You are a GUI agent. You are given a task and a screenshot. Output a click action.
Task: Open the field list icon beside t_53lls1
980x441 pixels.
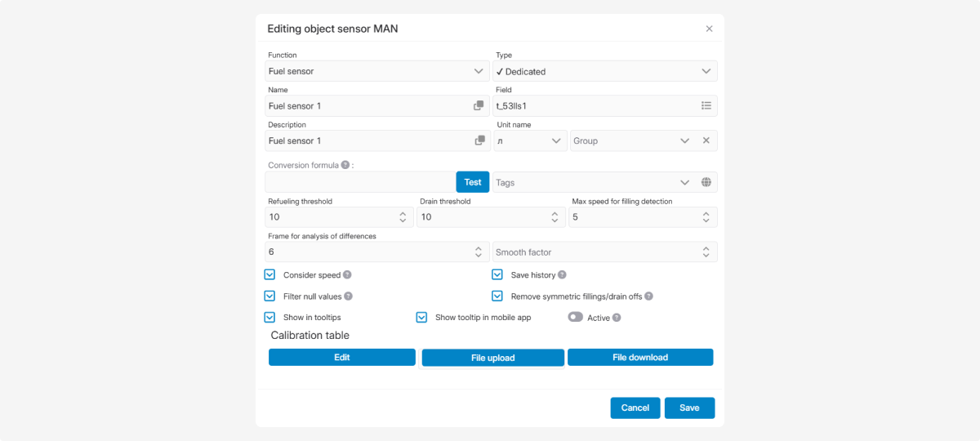click(706, 106)
